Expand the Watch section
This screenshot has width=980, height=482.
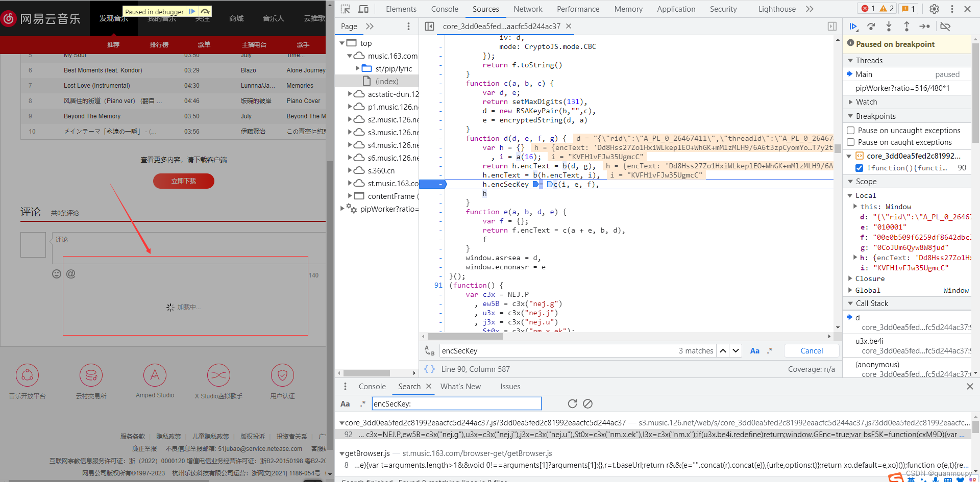850,102
